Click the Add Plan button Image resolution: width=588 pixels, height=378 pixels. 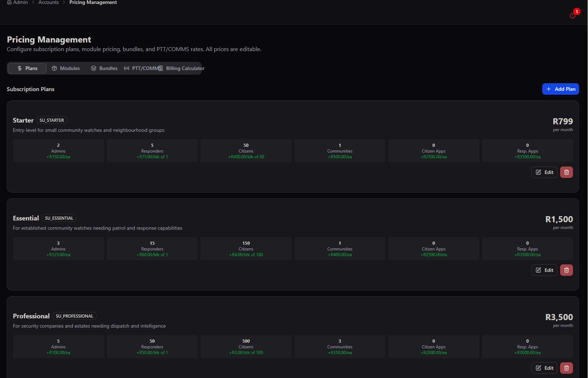pyautogui.click(x=560, y=89)
